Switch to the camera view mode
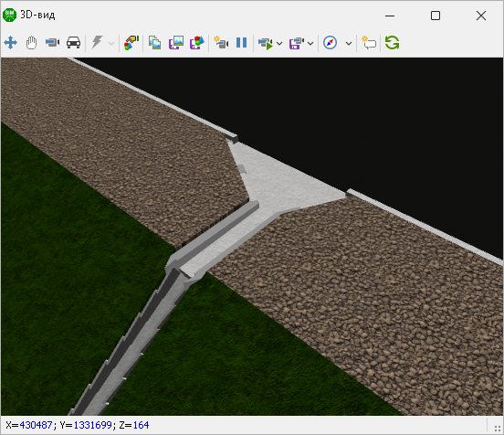Image resolution: width=504 pixels, height=435 pixels. [52, 42]
